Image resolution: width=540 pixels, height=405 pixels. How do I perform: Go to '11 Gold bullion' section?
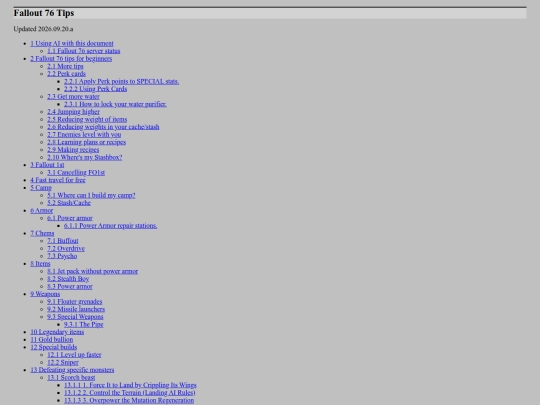tap(52, 339)
